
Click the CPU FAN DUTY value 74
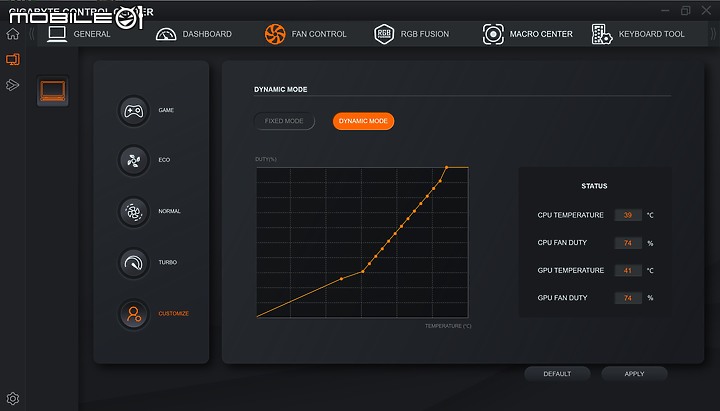click(628, 243)
